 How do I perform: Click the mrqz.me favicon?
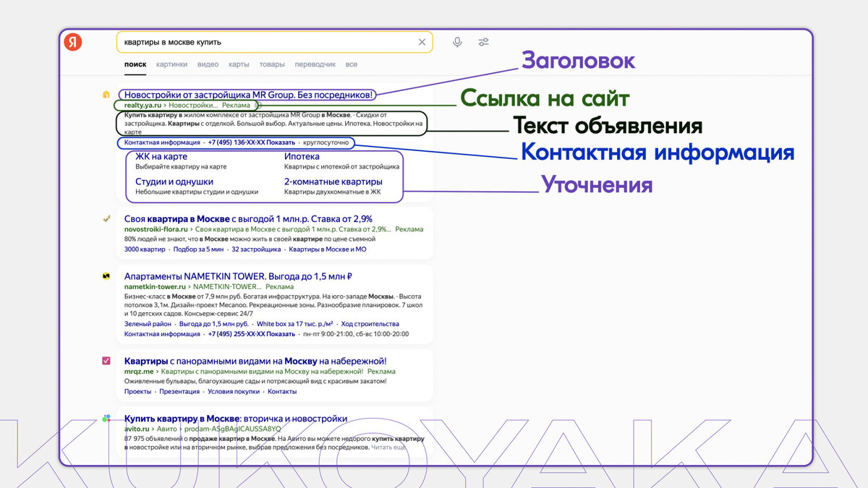[x=106, y=361]
